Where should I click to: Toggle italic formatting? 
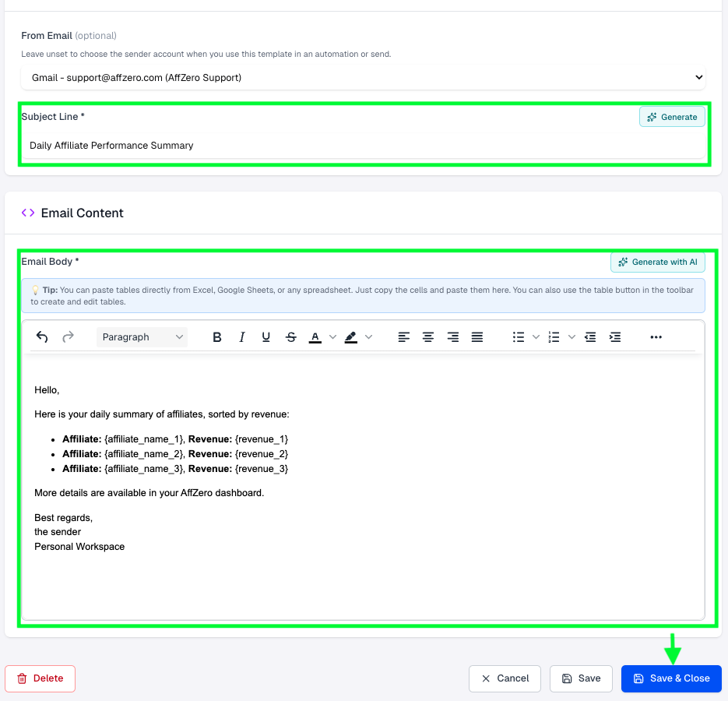pos(241,336)
